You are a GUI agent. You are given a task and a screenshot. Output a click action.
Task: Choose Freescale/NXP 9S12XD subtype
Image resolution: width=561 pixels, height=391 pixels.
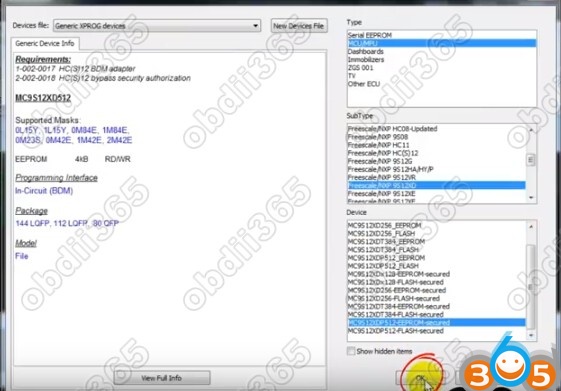click(x=436, y=185)
